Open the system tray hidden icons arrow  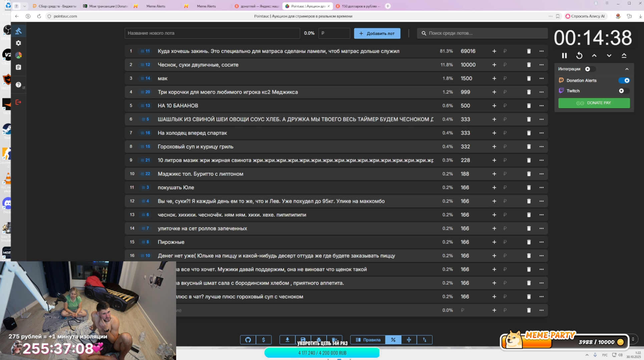pos(587,355)
